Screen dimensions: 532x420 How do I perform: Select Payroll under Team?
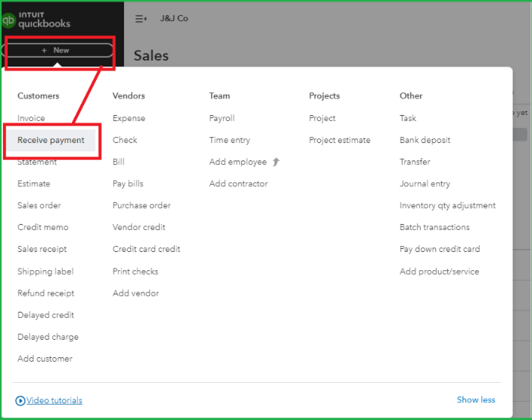click(x=222, y=118)
